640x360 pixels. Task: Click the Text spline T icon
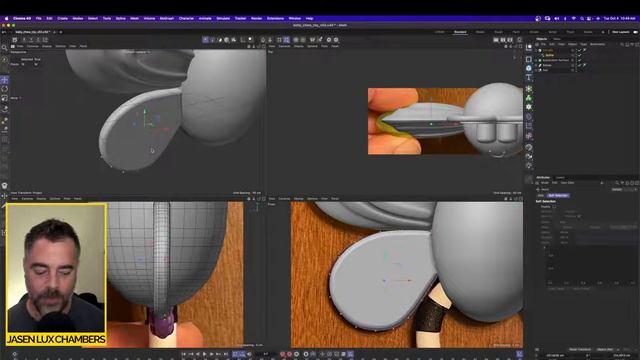click(529, 78)
